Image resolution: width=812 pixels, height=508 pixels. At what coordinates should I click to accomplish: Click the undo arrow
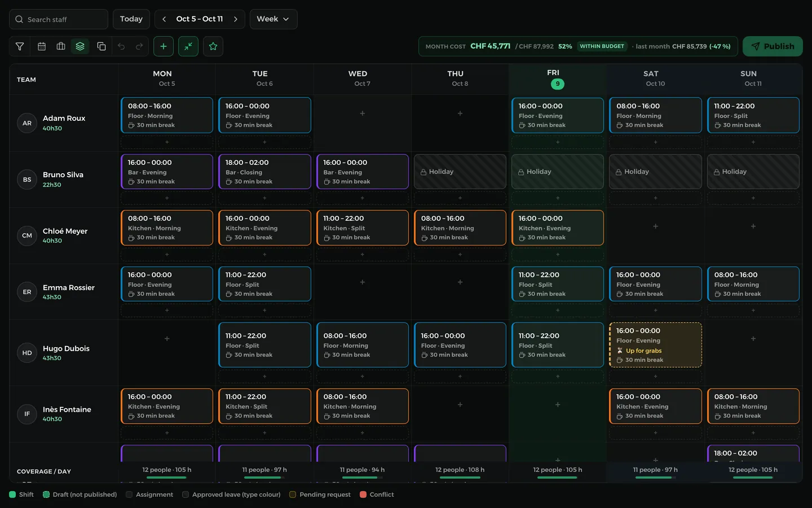(x=121, y=46)
